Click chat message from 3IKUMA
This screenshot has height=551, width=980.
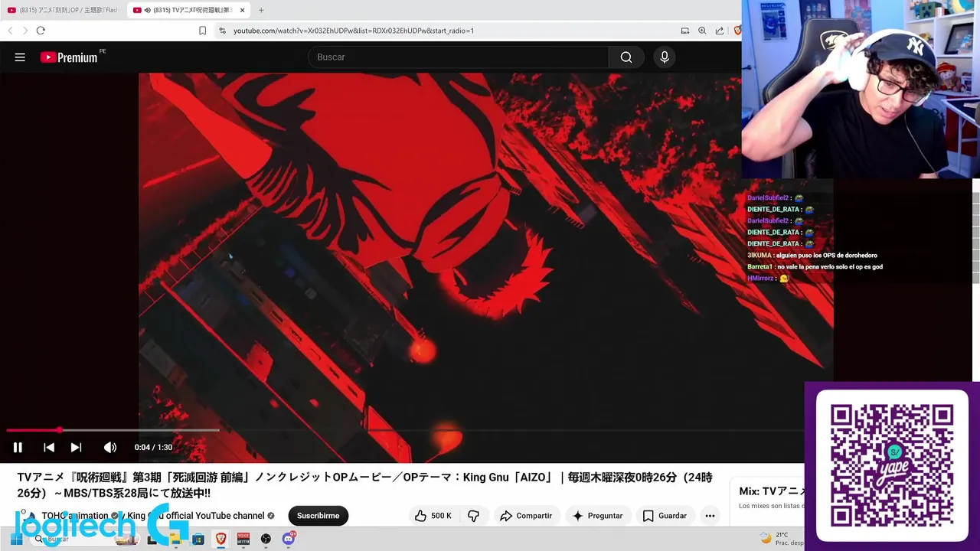812,255
